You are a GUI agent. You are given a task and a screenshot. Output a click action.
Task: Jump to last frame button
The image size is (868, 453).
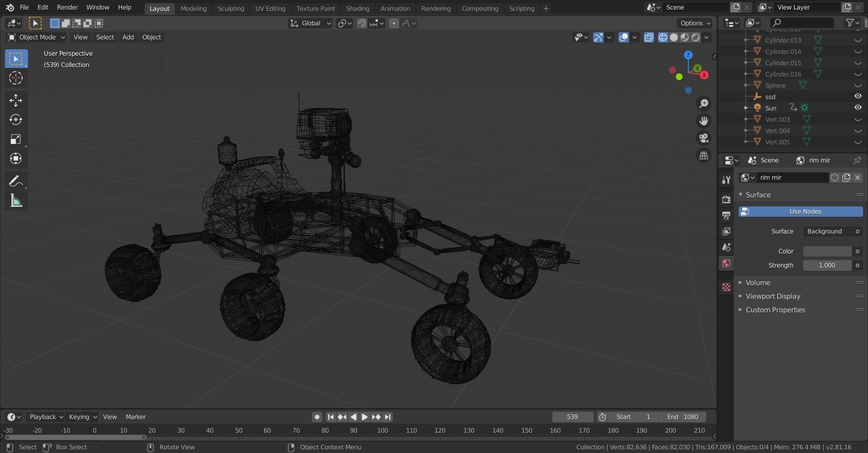pos(387,417)
